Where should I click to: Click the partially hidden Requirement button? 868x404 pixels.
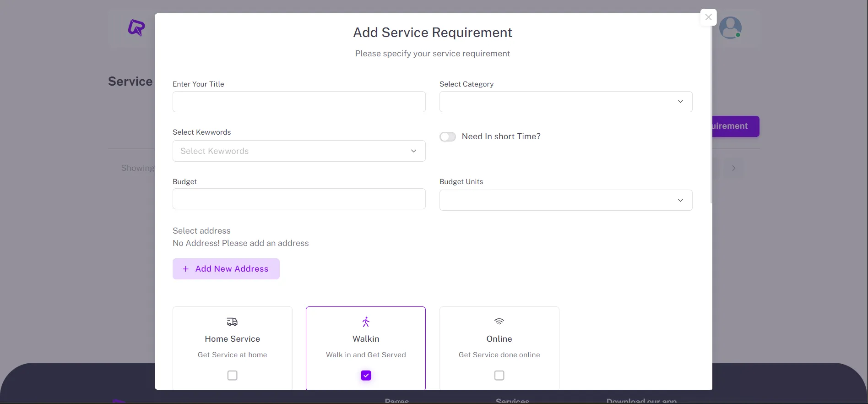click(x=735, y=126)
